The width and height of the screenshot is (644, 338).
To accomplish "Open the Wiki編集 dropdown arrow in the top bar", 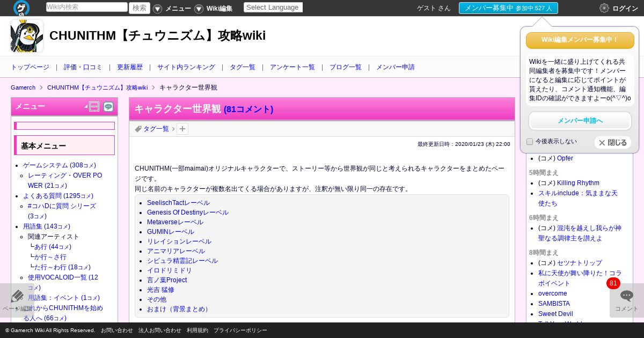I will pyautogui.click(x=199, y=9).
